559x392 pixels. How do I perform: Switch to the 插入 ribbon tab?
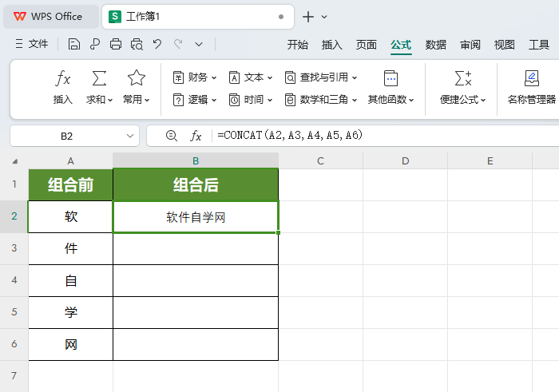332,45
